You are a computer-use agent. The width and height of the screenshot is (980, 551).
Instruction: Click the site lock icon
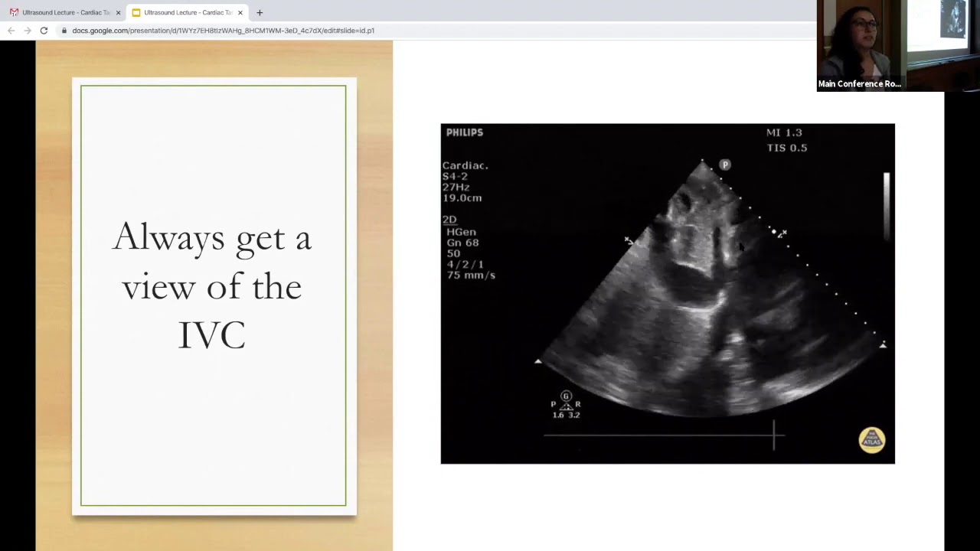tap(64, 31)
